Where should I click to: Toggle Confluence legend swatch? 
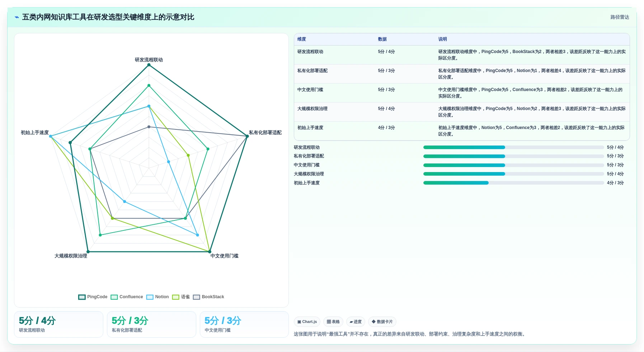click(x=114, y=297)
